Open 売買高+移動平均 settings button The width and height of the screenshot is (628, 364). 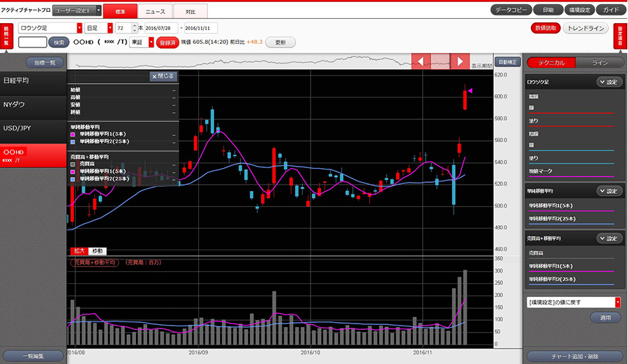pos(609,238)
